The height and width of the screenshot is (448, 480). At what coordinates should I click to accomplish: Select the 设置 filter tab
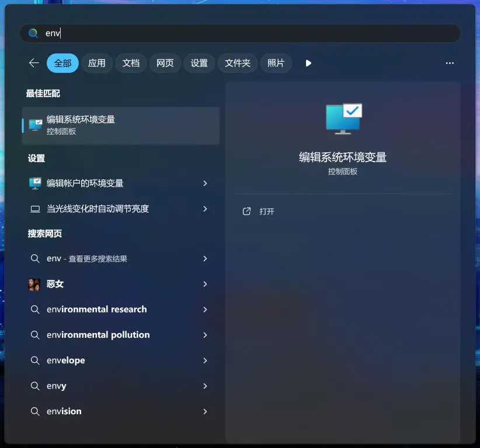(x=199, y=63)
